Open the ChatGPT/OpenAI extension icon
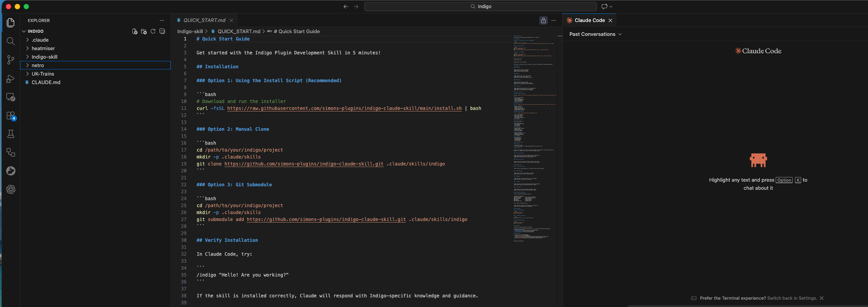The width and height of the screenshot is (868, 307). click(x=11, y=189)
